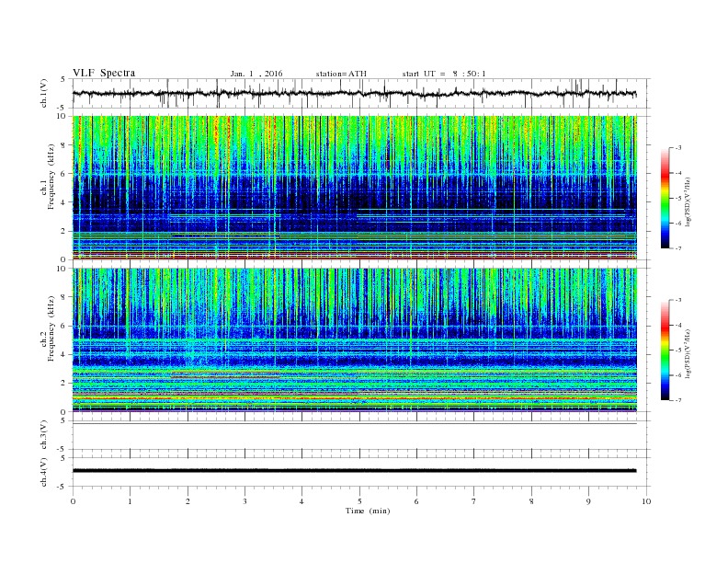Image resolution: width=728 pixels, height=563 pixels.
Task: Click the time axis tick label "3"
Action: [245, 501]
